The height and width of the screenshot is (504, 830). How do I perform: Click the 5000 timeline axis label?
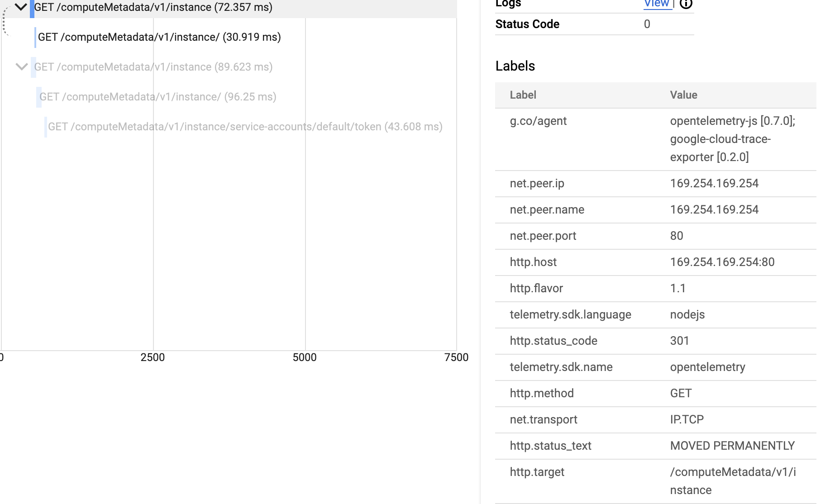click(x=305, y=357)
